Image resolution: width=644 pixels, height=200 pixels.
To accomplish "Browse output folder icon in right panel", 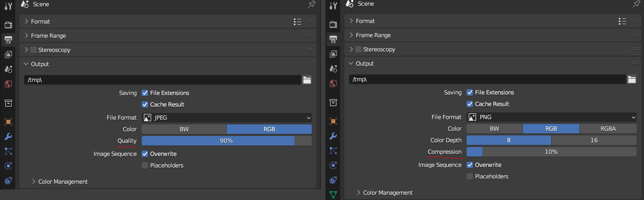I will click(632, 79).
